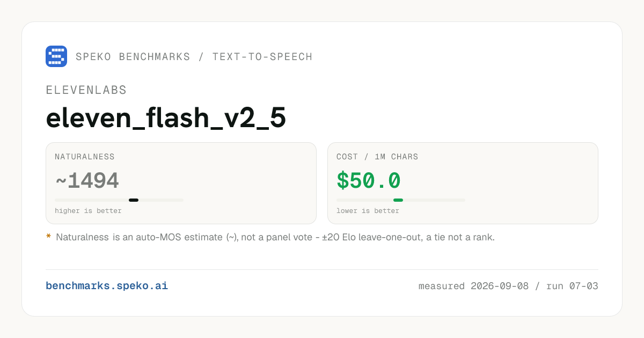This screenshot has height=338, width=644.
Task: Click the SPEKO BENCHMARKS breadcrumb text
Action: click(133, 56)
